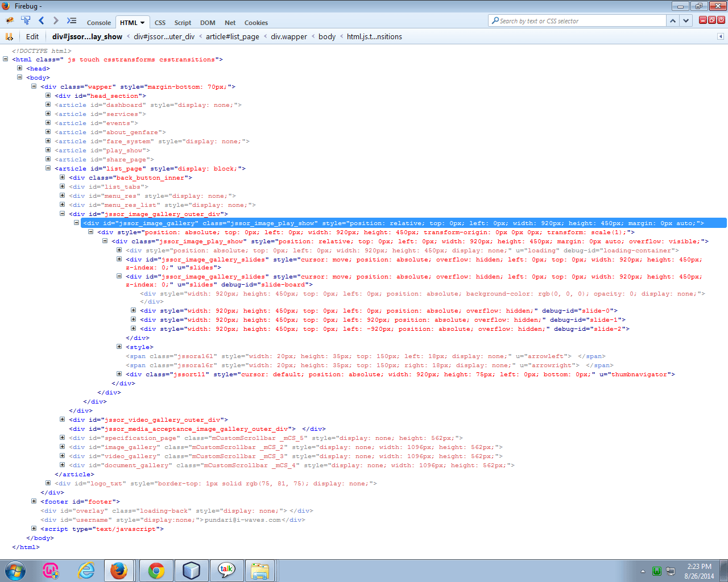This screenshot has width=728, height=582.
Task: Jump to previous search result arrow
Action: pyautogui.click(x=673, y=20)
